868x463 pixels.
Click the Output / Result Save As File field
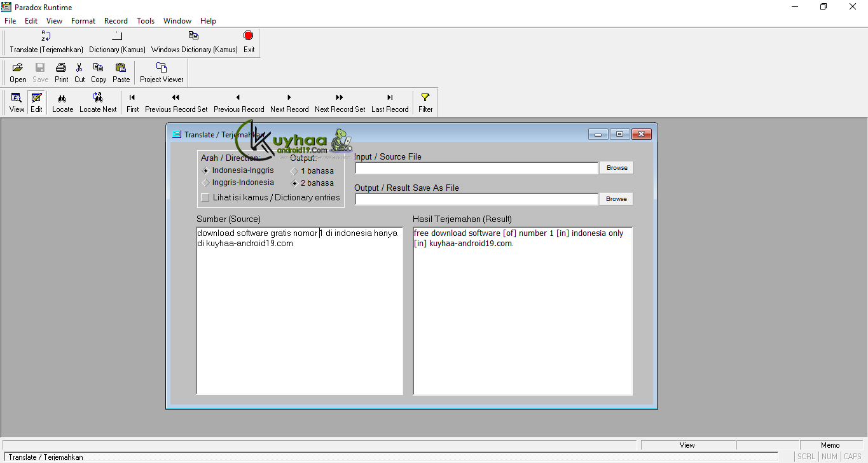(477, 199)
